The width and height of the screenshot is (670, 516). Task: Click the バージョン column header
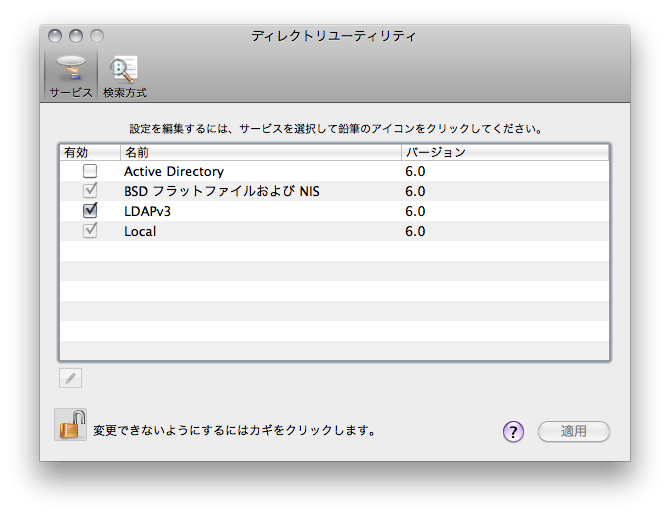pos(505,152)
